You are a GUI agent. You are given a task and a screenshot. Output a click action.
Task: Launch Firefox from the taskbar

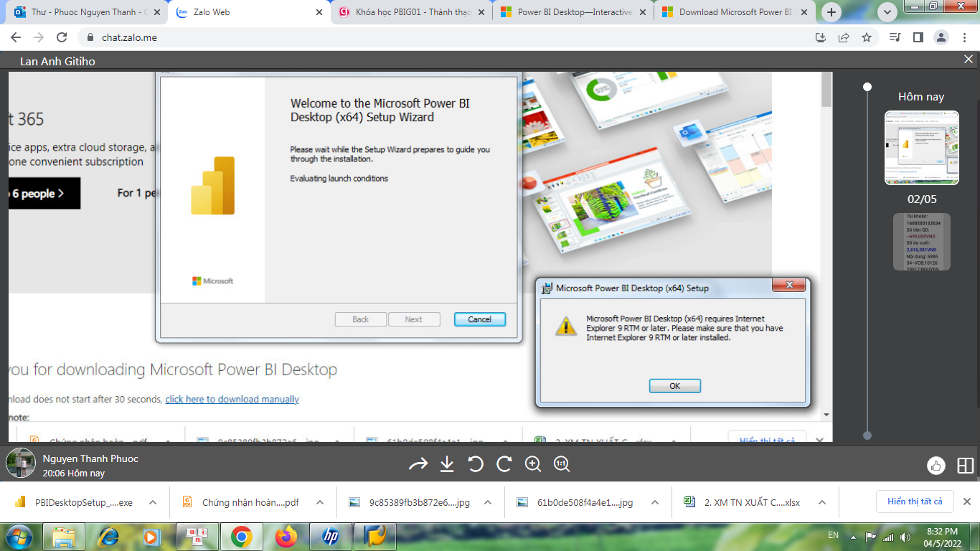pyautogui.click(x=286, y=536)
